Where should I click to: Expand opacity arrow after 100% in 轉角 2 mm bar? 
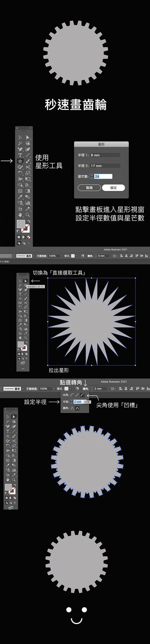coord(54,389)
